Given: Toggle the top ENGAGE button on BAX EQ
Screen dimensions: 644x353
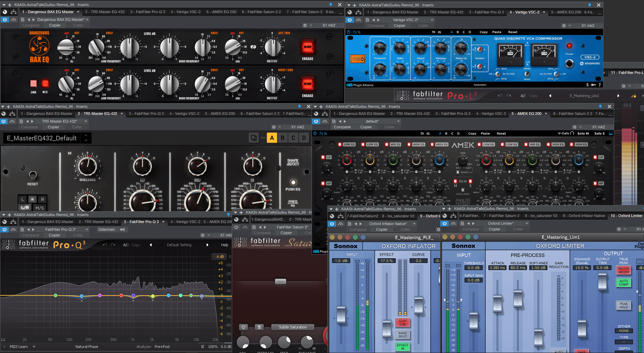Looking at the screenshot, I should coord(307,47).
